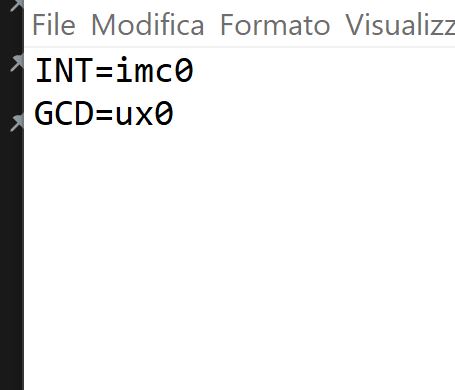455x390 pixels.
Task: Click the equals sign after GCD
Action: 104,115
